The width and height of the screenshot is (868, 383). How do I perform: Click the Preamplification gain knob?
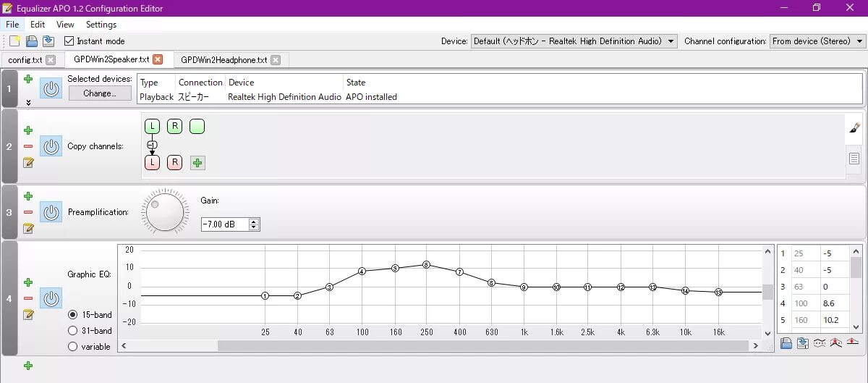coord(165,211)
